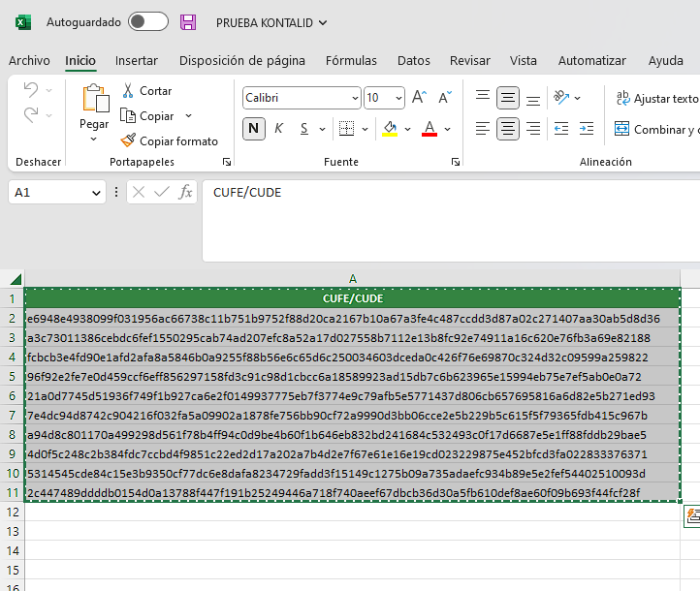Screen dimensions: 700x591
Task: Toggle center horizontal alignment
Action: point(508,129)
